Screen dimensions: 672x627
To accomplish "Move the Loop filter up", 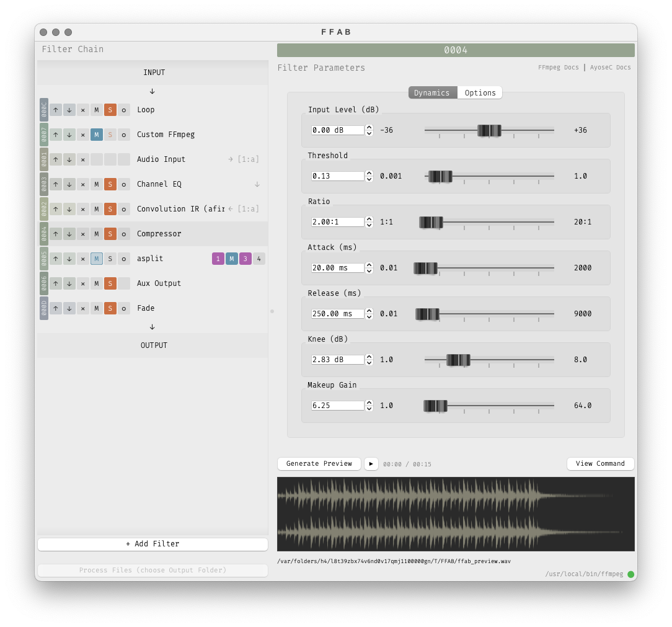I will 56,110.
